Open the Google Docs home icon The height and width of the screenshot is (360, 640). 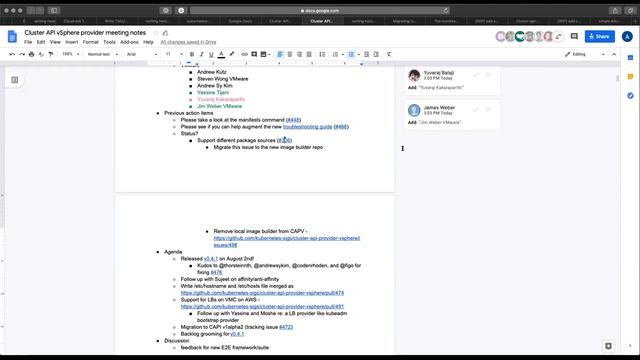point(12,37)
